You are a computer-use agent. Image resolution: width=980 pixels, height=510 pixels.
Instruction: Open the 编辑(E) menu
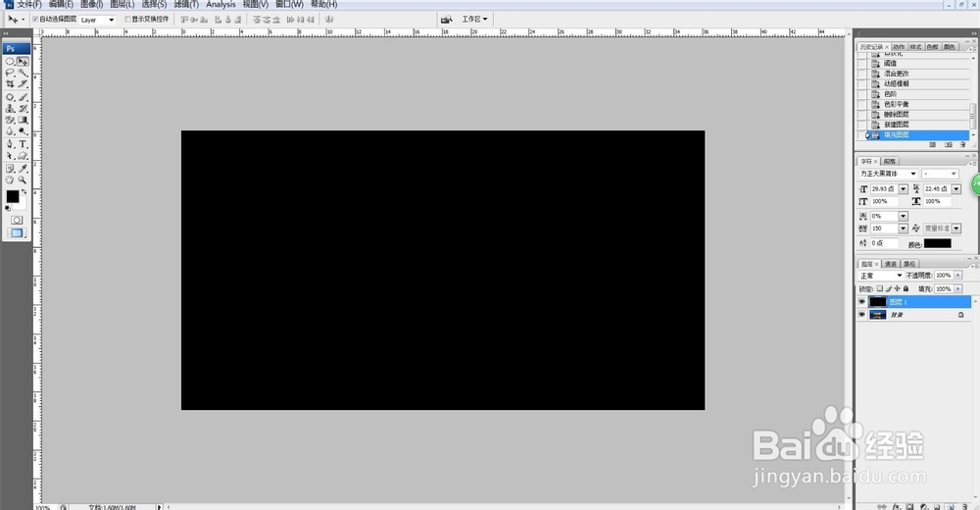(x=61, y=4)
